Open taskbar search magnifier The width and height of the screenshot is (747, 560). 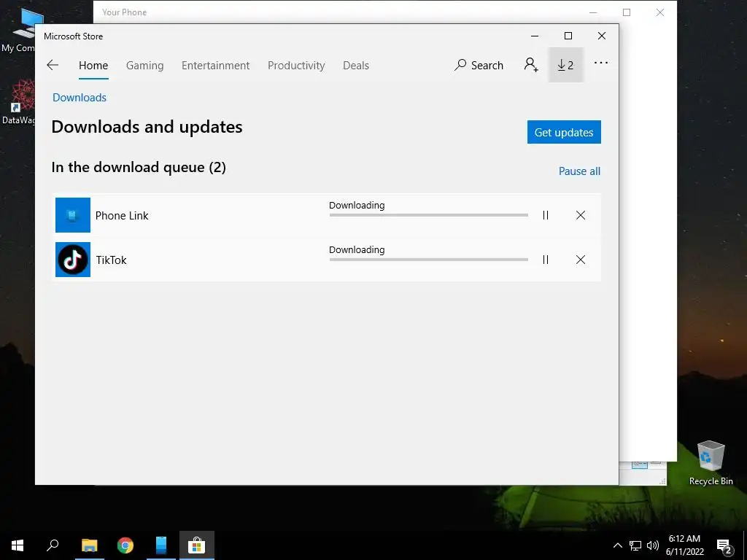[x=53, y=545]
